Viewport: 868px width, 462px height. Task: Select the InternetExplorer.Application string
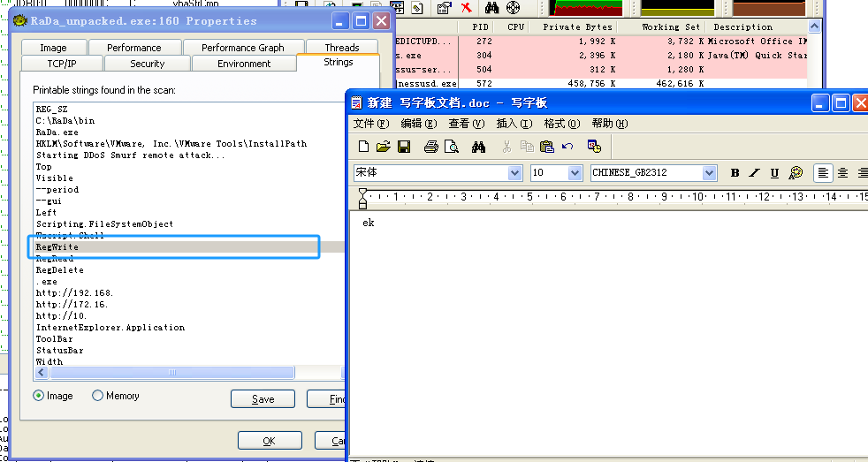110,328
